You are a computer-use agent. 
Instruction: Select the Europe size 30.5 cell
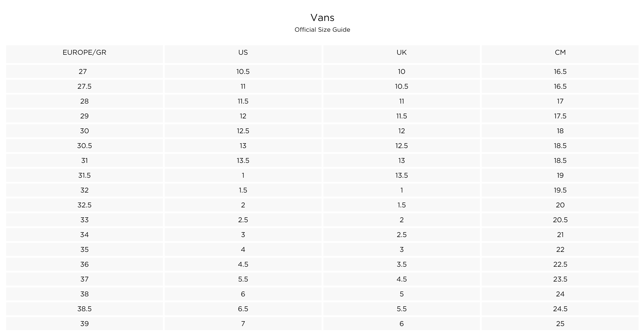click(84, 145)
